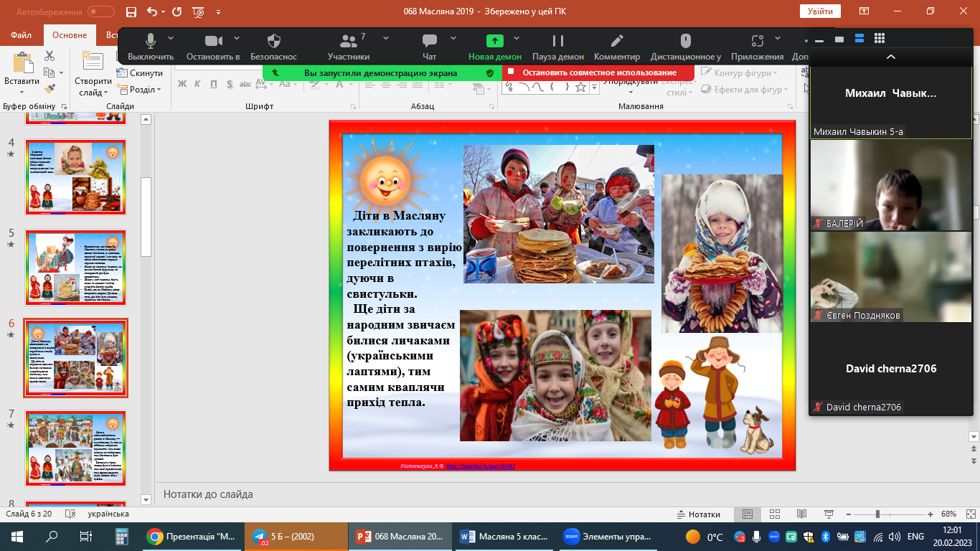Cut selection with scissors icon
980x551 pixels.
50,56
